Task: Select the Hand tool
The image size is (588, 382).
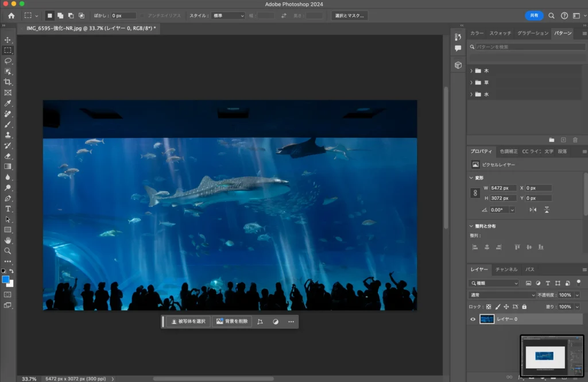Action: tap(8, 240)
